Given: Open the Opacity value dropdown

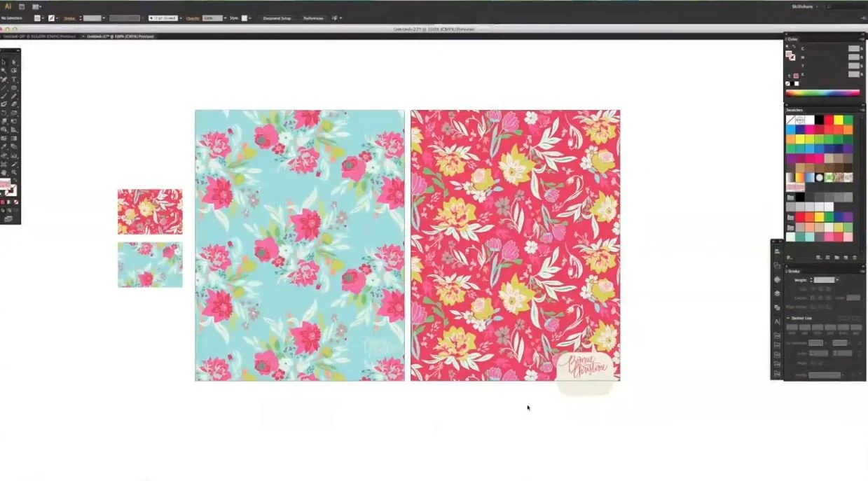Looking at the screenshot, I should [226, 18].
